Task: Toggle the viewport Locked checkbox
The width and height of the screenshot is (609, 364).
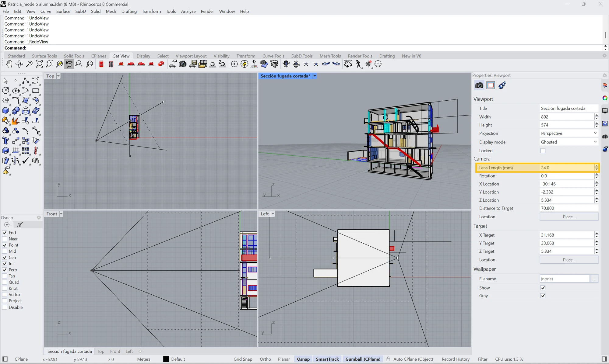Action: click(543, 151)
